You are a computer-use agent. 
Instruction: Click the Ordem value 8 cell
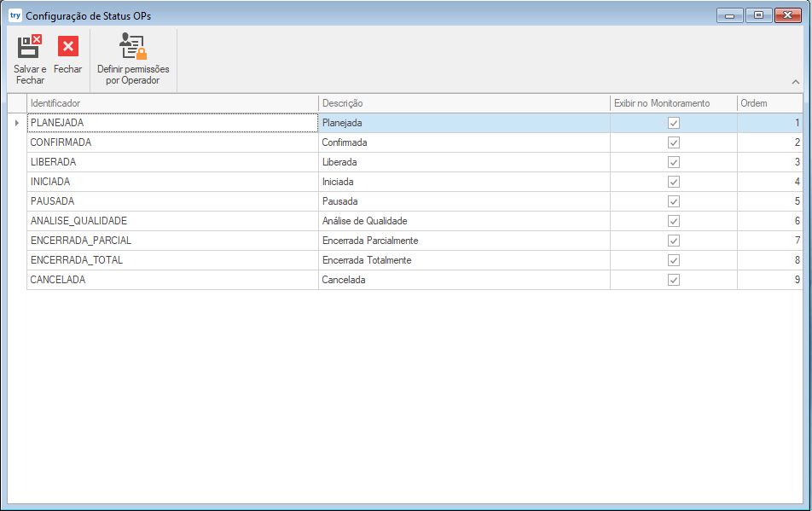click(769, 260)
